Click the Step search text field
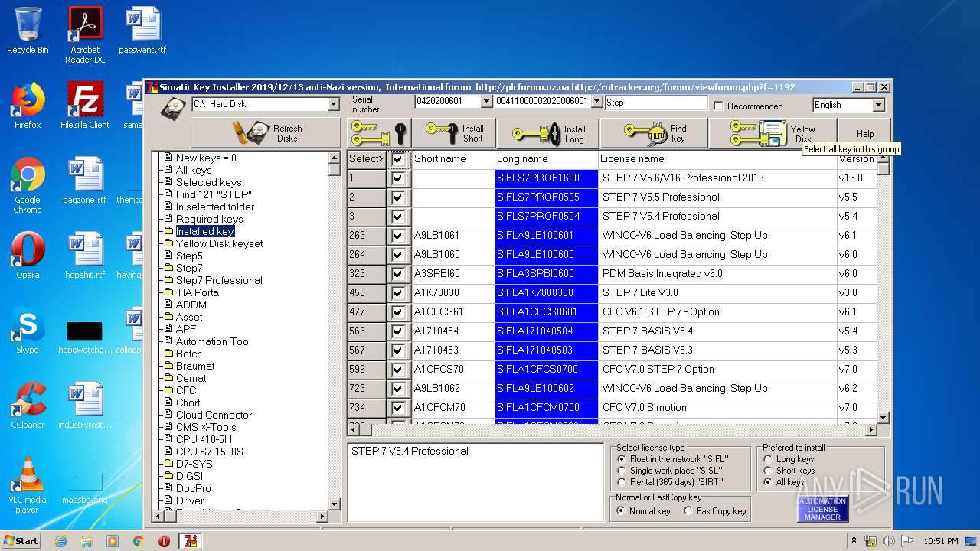980x551 pixels. point(656,103)
